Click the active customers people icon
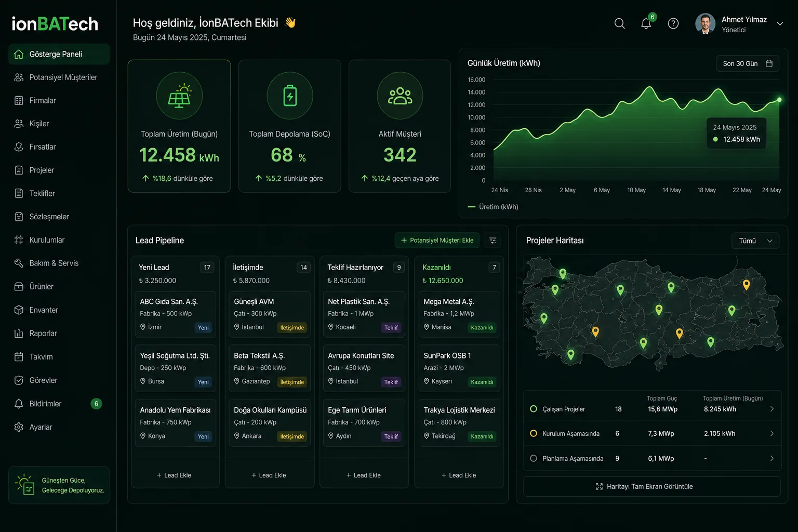The width and height of the screenshot is (798, 532). pyautogui.click(x=400, y=96)
